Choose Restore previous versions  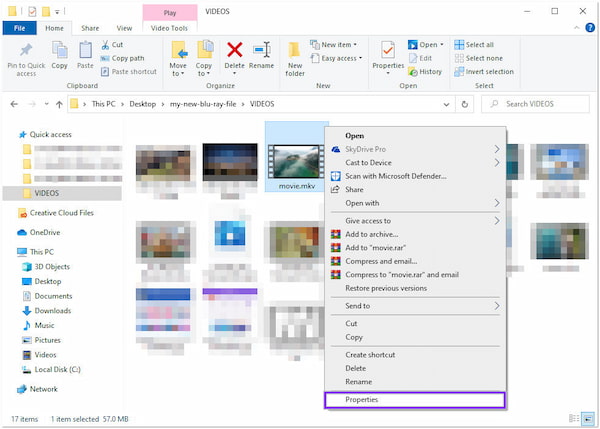[x=415, y=288]
